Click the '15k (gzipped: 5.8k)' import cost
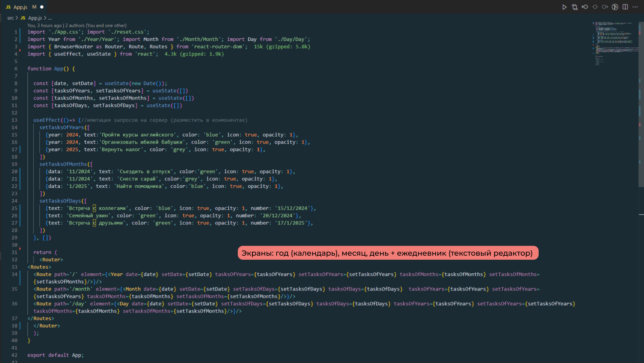 point(282,46)
